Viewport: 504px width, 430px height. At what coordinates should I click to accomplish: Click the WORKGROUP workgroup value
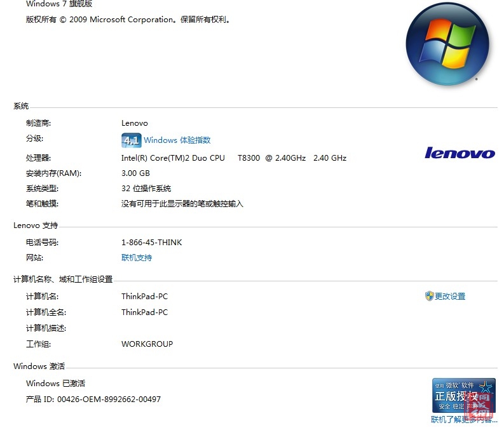147,344
